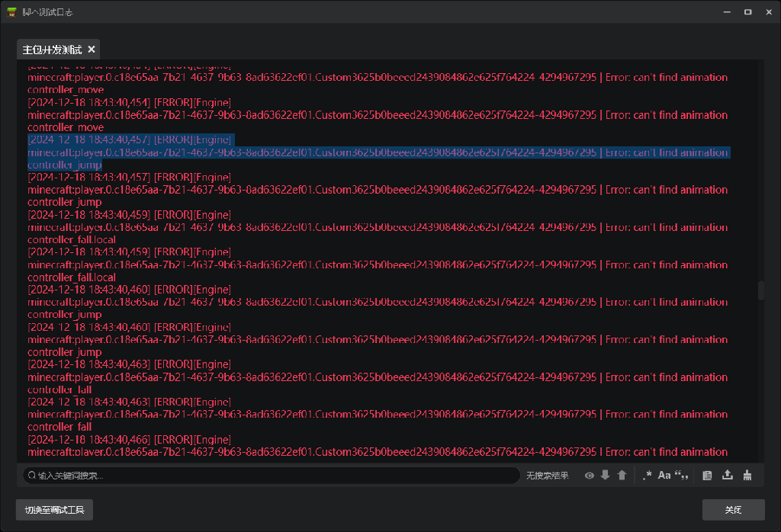Click the Minecraft block app icon

click(x=12, y=12)
